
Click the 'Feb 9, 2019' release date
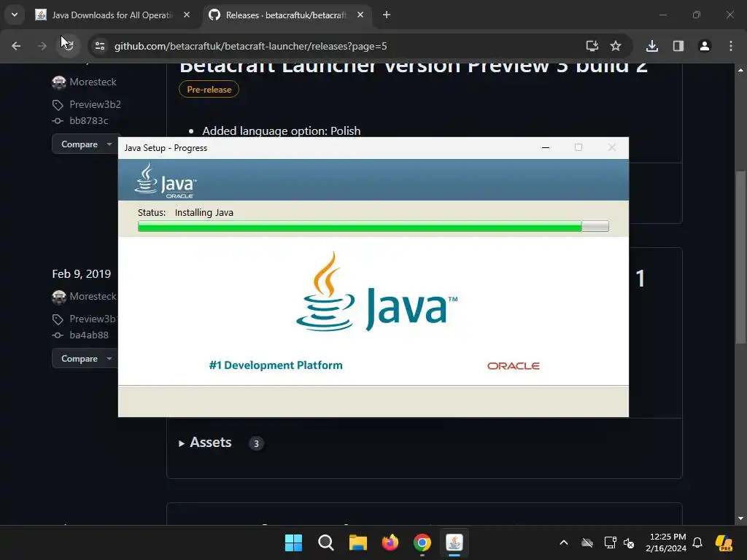point(82,274)
